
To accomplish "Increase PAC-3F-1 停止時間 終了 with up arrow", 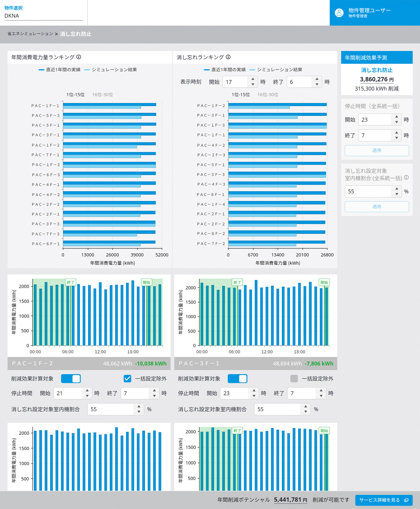I will [321, 391].
